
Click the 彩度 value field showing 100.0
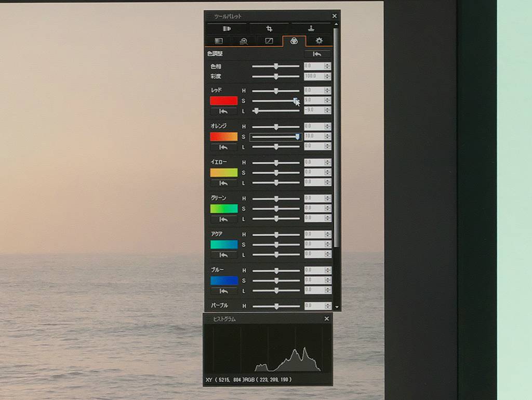(314, 76)
